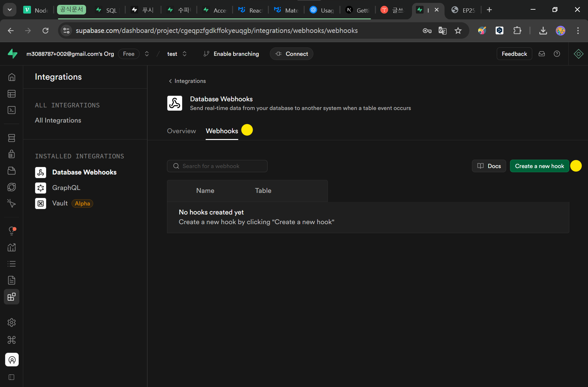Viewport: 588px width, 387px height.
Task: Click the Connect button
Action: point(292,54)
